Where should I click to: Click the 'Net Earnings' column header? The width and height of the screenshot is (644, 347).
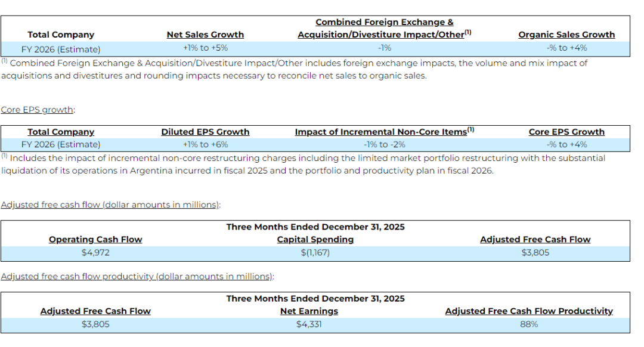coord(309,311)
